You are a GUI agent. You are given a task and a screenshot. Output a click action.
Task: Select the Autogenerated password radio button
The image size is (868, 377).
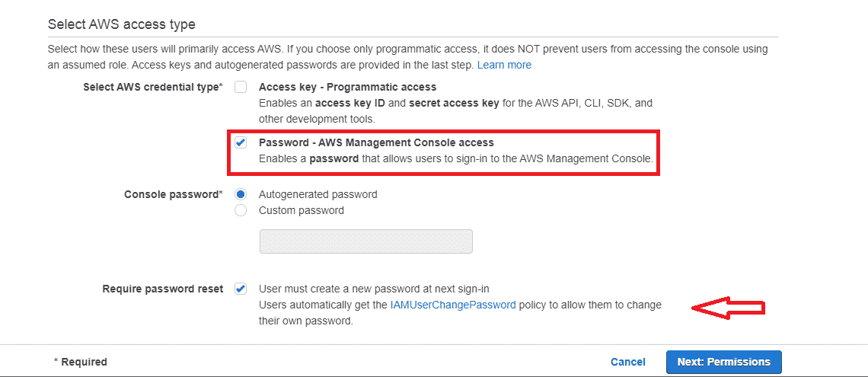click(x=241, y=194)
